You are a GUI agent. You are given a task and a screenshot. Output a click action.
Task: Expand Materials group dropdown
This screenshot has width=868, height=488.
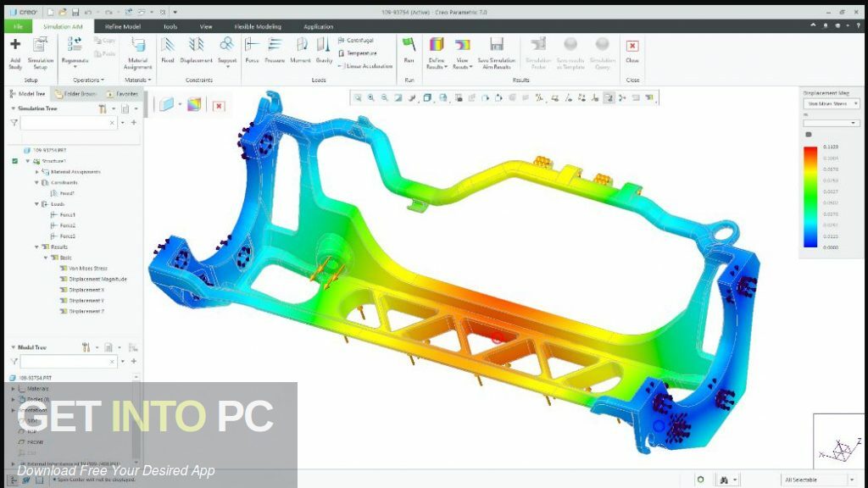[x=138, y=80]
